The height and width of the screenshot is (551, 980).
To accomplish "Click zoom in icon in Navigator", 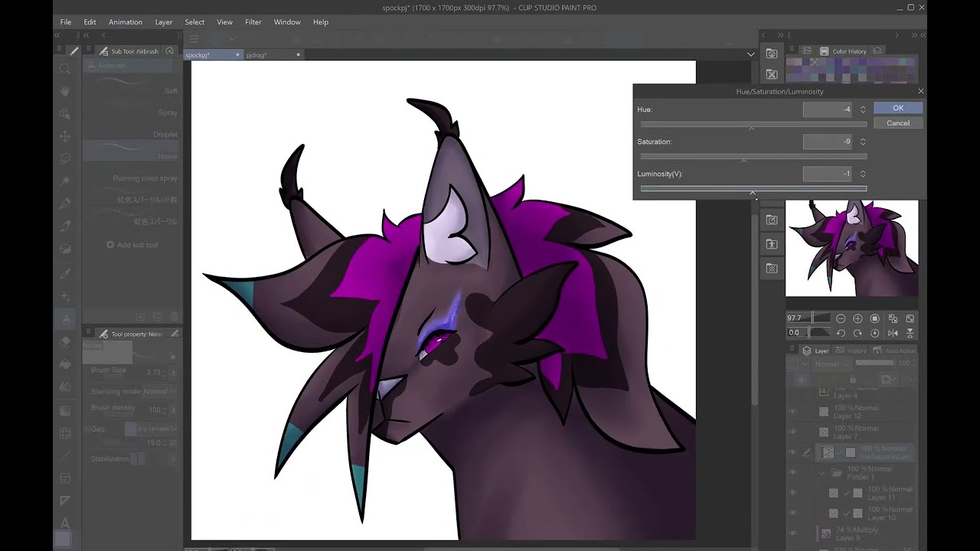I will [857, 318].
